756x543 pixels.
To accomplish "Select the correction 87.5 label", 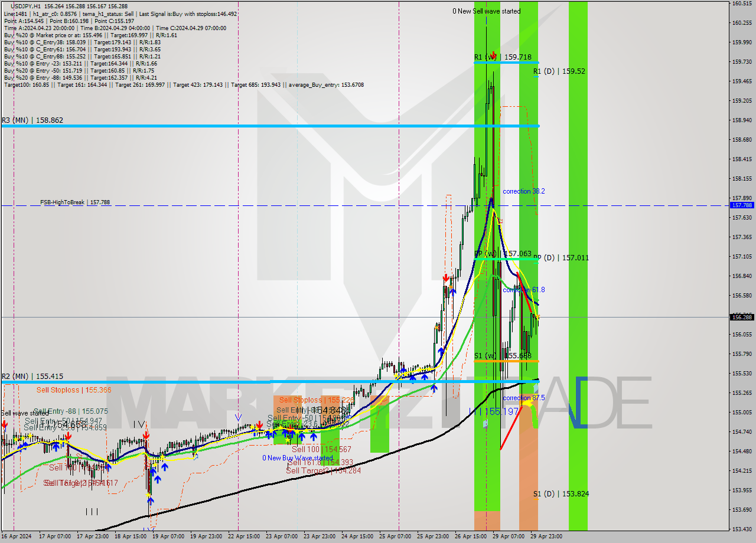I will (524, 398).
